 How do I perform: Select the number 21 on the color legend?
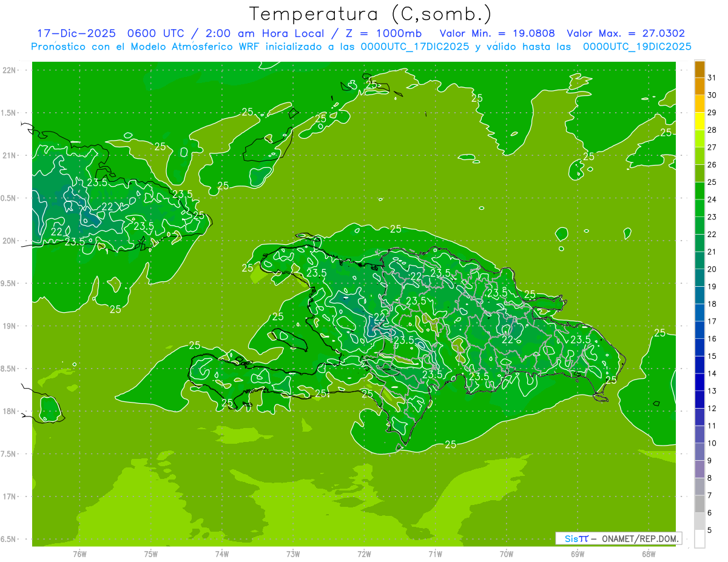[712, 252]
